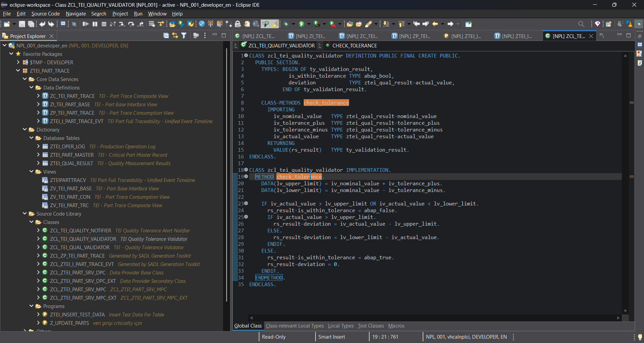Open the hidden editor tabs list chevron
This screenshot has width=644, height=343.
pos(602,35)
